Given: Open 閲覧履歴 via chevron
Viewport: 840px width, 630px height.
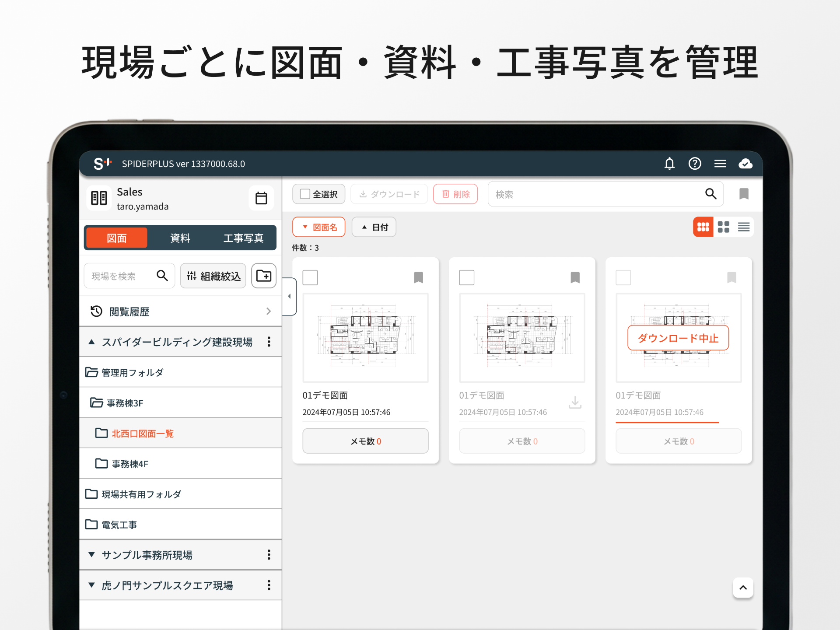Looking at the screenshot, I should pyautogui.click(x=269, y=311).
